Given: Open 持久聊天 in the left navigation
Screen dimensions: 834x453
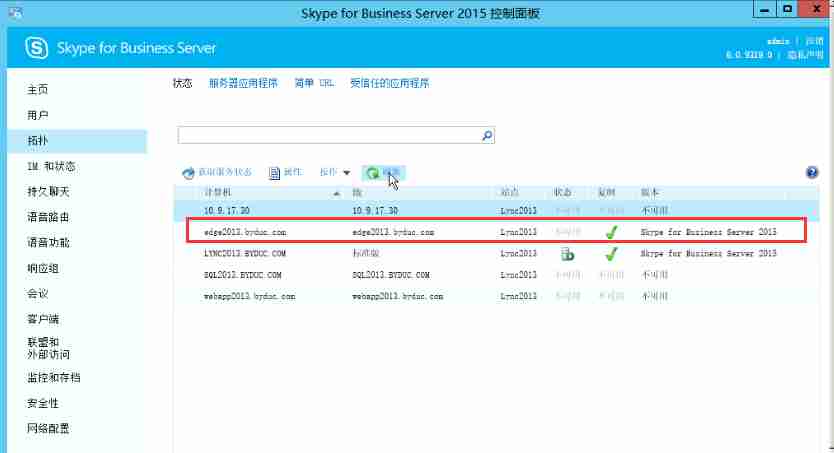Looking at the screenshot, I should 48,191.
